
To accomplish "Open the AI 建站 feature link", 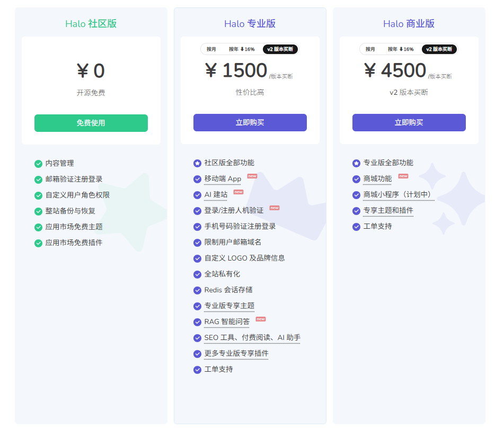I will pyautogui.click(x=216, y=195).
